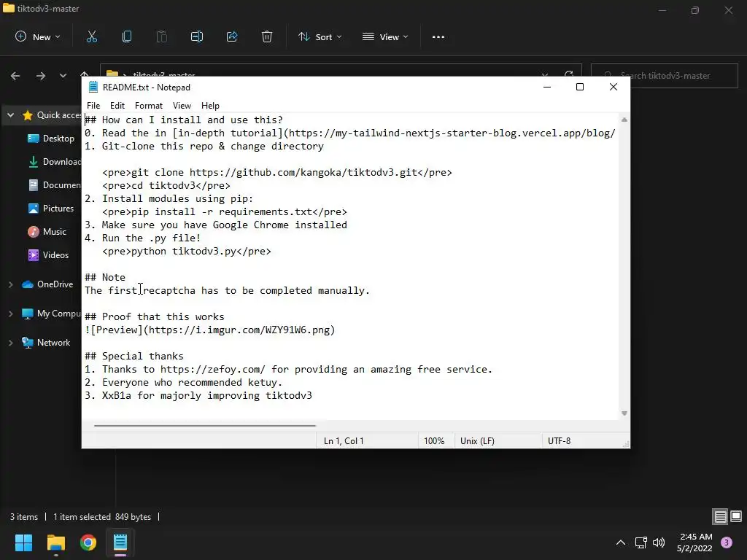Click the Cut icon in Explorer toolbar
This screenshot has width=747, height=560.
[x=91, y=36]
